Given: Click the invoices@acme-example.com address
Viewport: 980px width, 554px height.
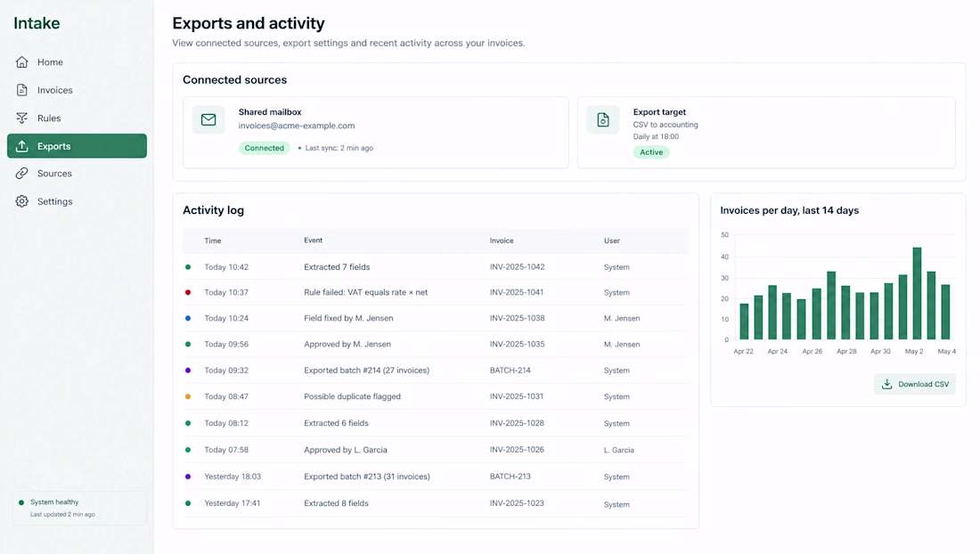Looking at the screenshot, I should (297, 126).
